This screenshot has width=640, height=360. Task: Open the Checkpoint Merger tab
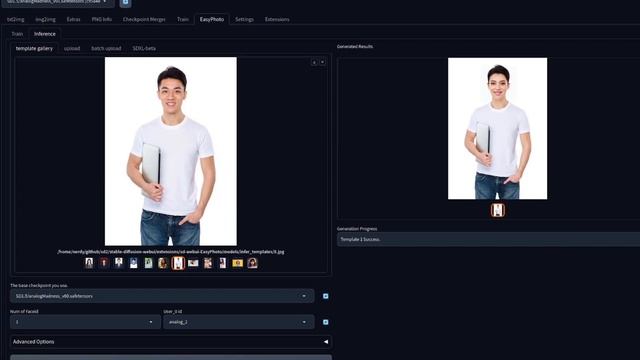point(144,19)
